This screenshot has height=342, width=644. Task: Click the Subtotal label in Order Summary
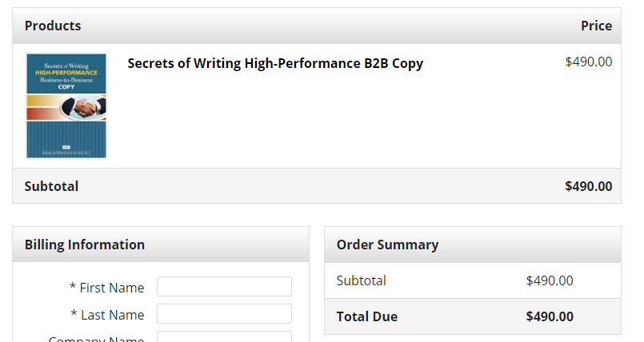click(x=361, y=280)
